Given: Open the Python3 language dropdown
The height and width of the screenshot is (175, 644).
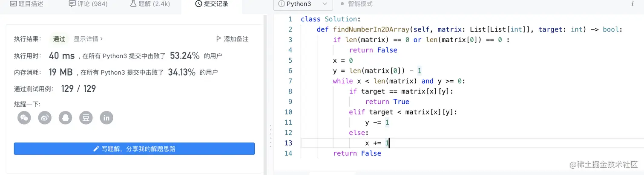Looking at the screenshot, I should (x=303, y=4).
